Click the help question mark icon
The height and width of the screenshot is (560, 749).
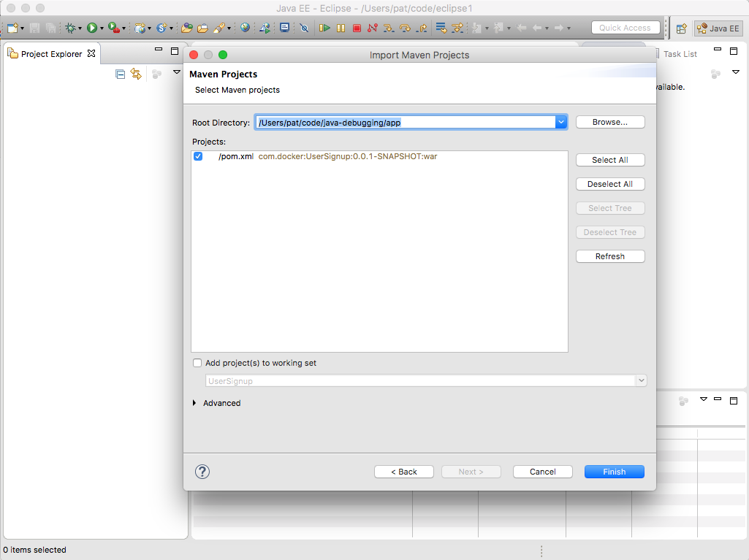pos(202,472)
